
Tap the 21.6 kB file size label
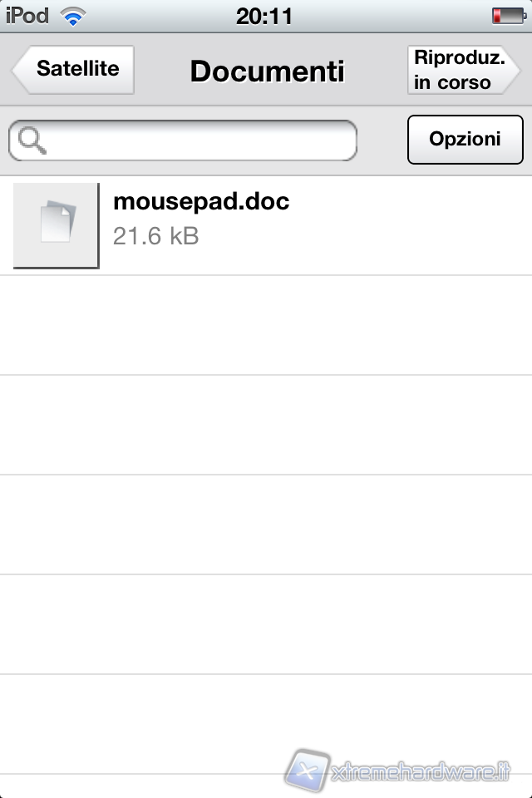pyautogui.click(x=155, y=236)
